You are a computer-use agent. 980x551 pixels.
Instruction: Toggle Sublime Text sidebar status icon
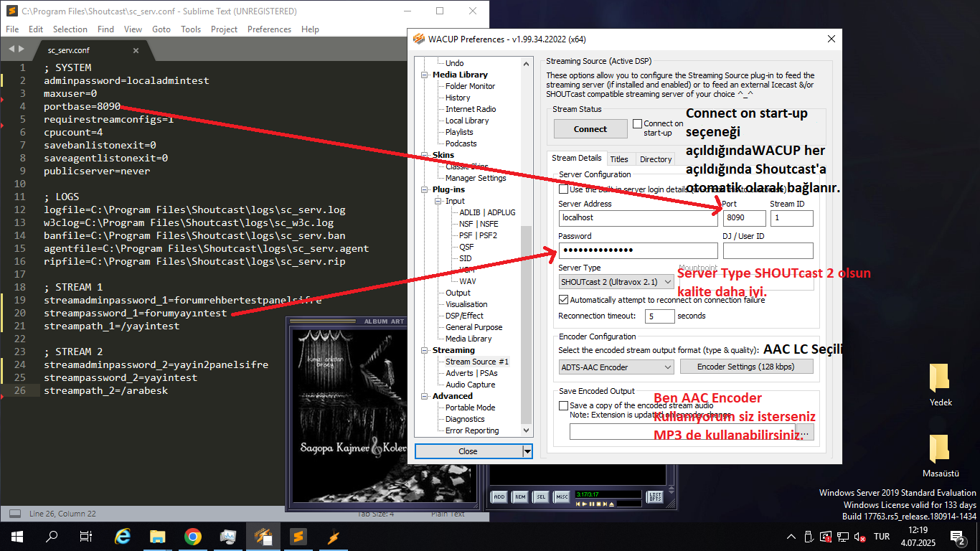point(14,514)
